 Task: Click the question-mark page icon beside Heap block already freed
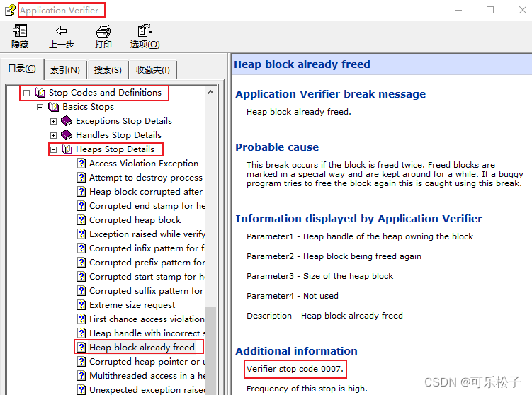[81, 348]
